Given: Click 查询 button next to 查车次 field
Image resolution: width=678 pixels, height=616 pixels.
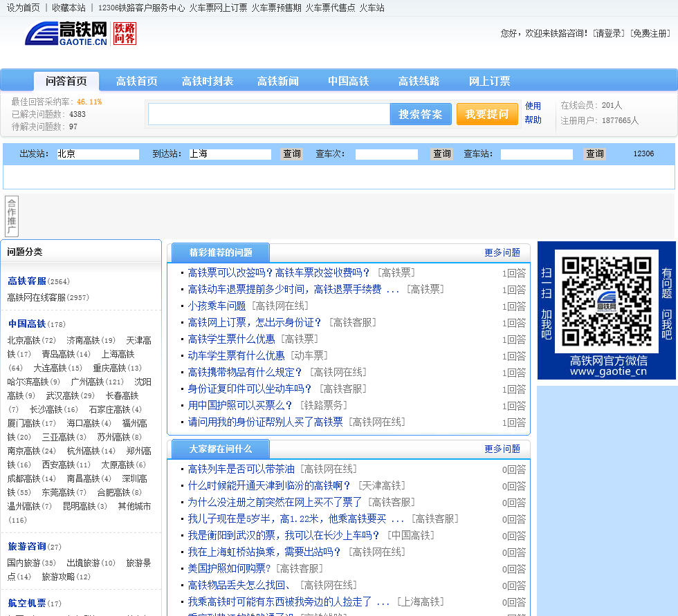Looking at the screenshot, I should click(x=441, y=154).
